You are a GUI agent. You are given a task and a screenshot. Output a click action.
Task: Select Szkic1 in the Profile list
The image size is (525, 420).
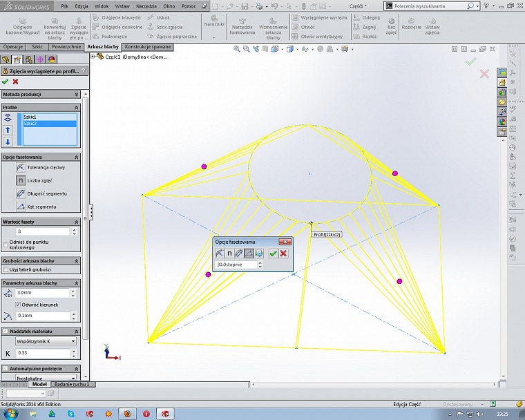[30, 117]
